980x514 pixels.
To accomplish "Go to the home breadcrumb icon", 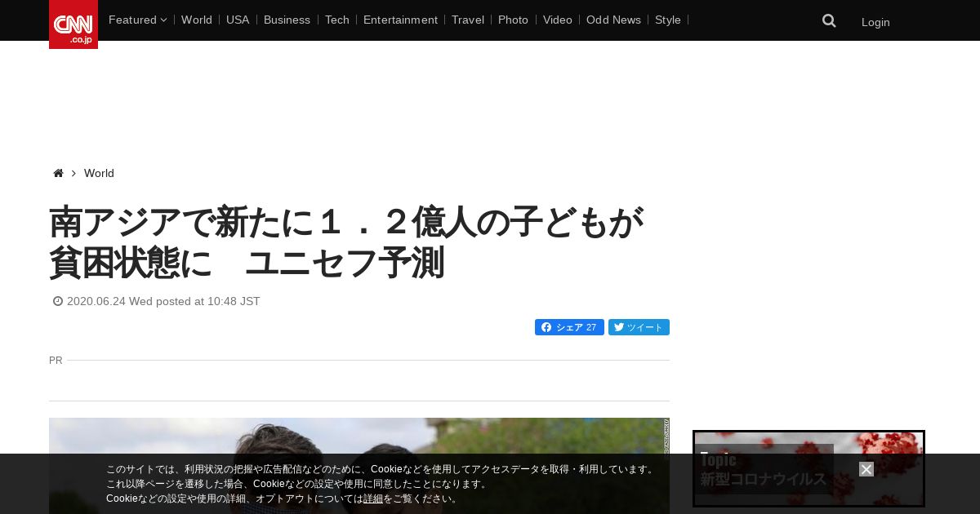I will pyautogui.click(x=58, y=173).
